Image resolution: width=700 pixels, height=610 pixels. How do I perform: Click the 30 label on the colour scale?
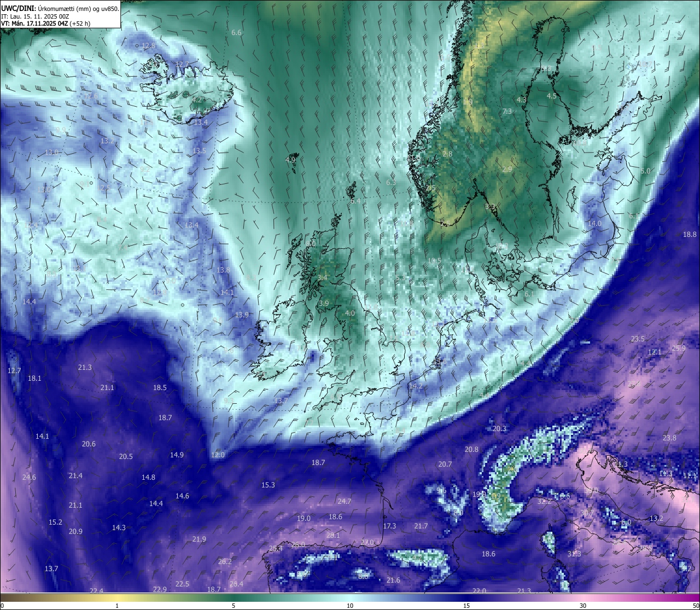tap(583, 606)
